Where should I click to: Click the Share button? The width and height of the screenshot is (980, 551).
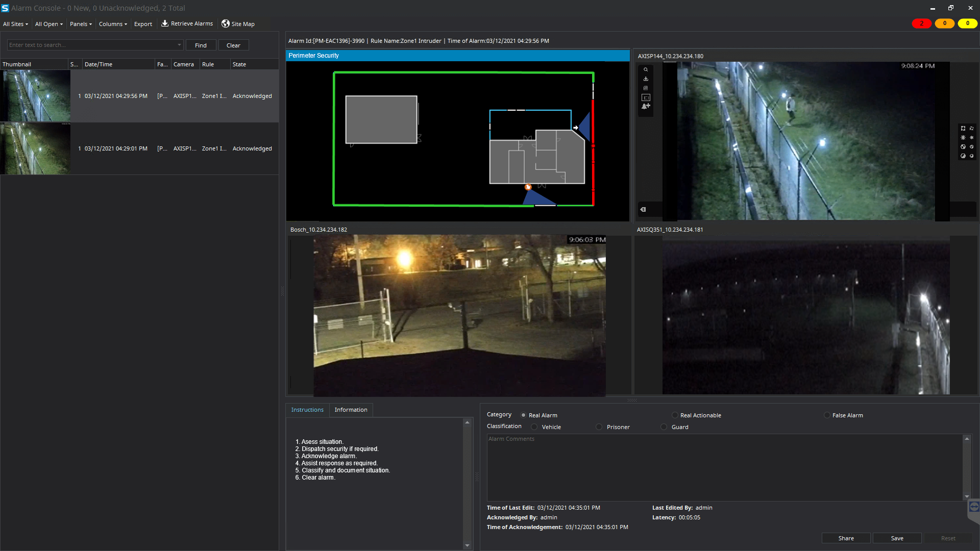[846, 538]
